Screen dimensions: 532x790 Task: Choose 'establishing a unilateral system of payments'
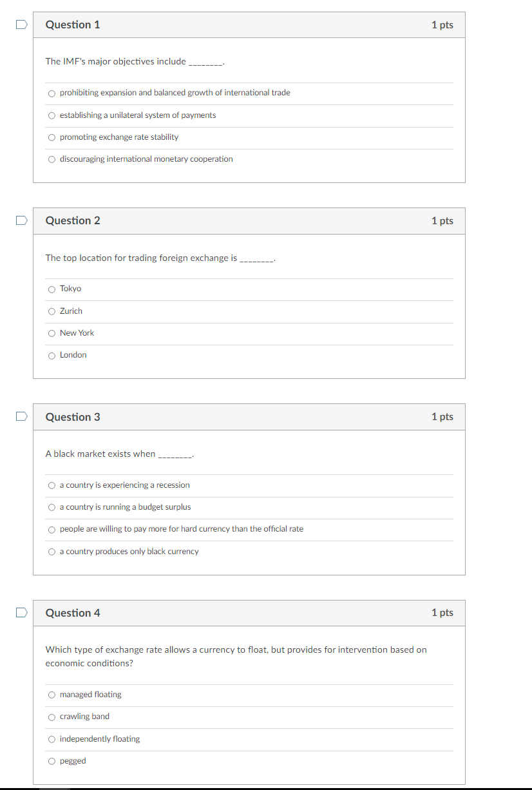52,115
